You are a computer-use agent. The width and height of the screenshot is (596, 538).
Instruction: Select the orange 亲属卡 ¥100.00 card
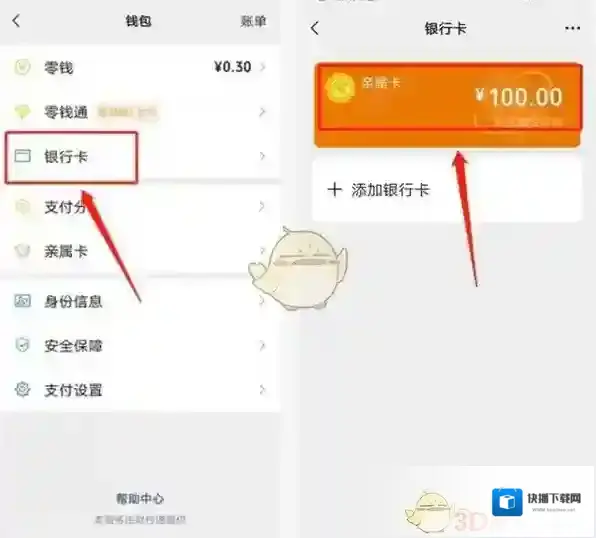[x=448, y=105]
